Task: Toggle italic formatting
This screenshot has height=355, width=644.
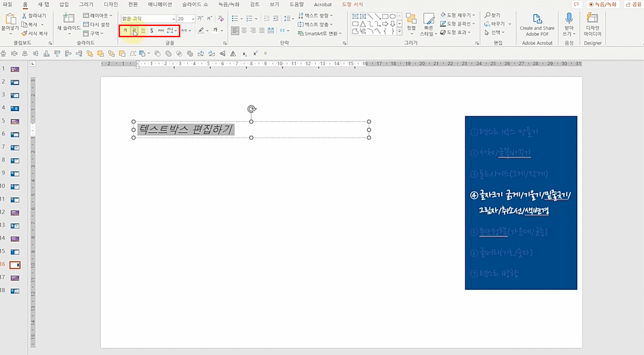Action: pyautogui.click(x=134, y=31)
